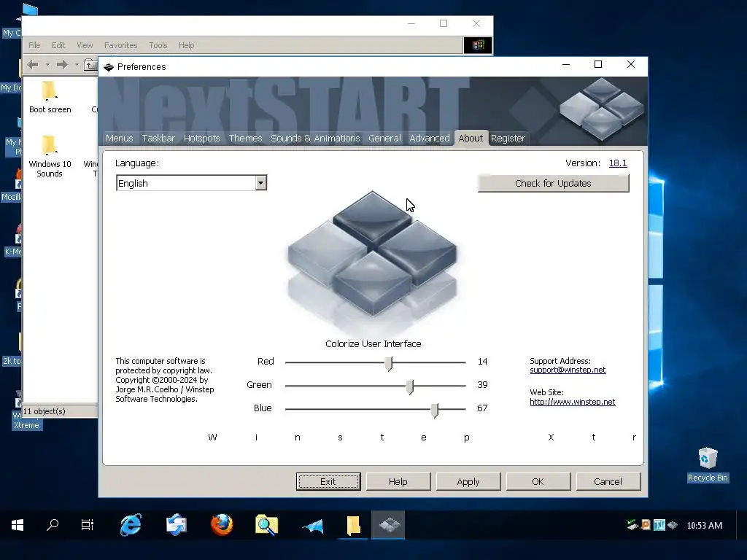Select the NextSTART taskbar button
This screenshot has width=747, height=560.
tap(389, 525)
